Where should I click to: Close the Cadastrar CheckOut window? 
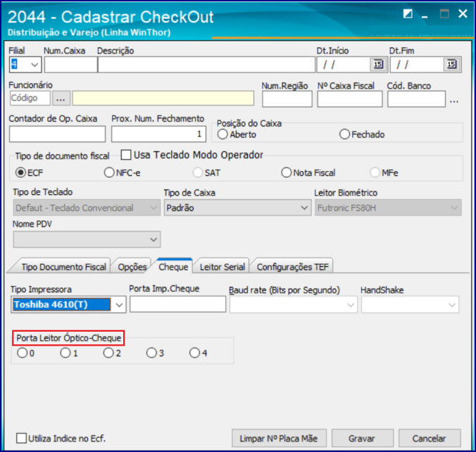coord(463,13)
